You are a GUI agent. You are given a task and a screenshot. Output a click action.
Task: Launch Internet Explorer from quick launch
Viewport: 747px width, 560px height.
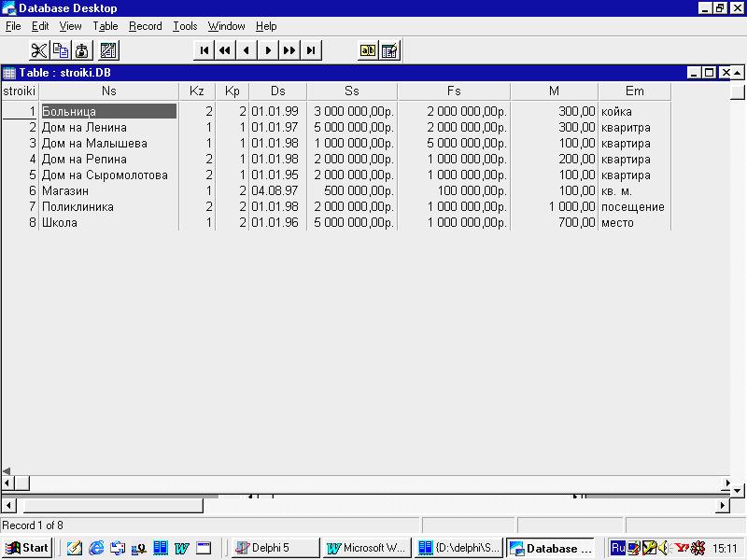coord(96,548)
